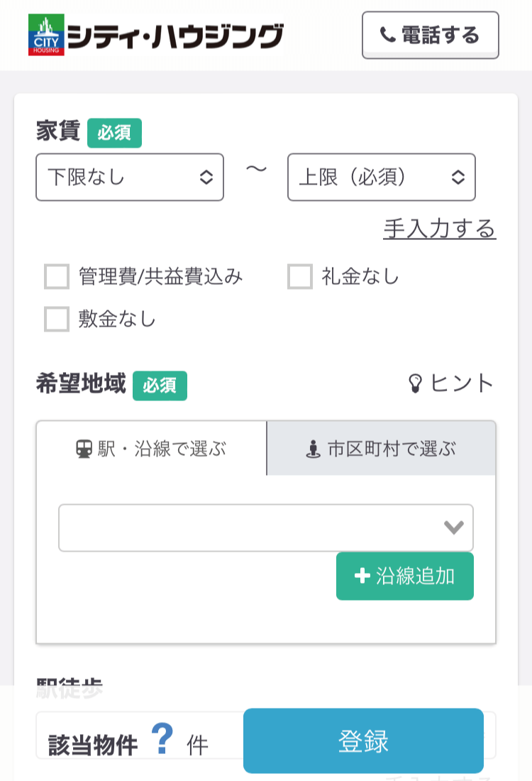Check the 礼金なし option
Image resolution: width=532 pixels, height=781 pixels.
pyautogui.click(x=300, y=278)
